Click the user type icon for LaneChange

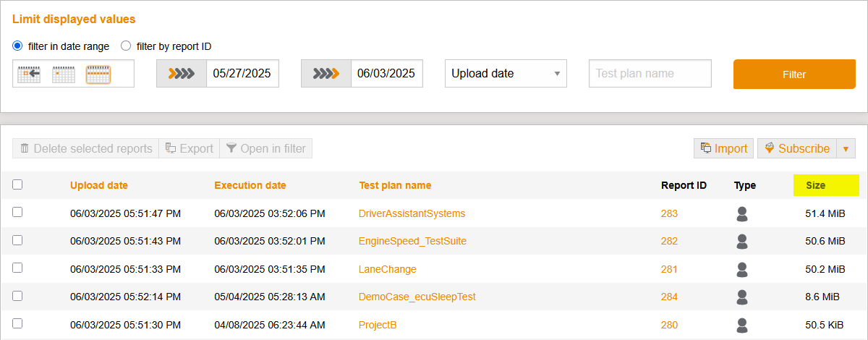[x=741, y=269]
